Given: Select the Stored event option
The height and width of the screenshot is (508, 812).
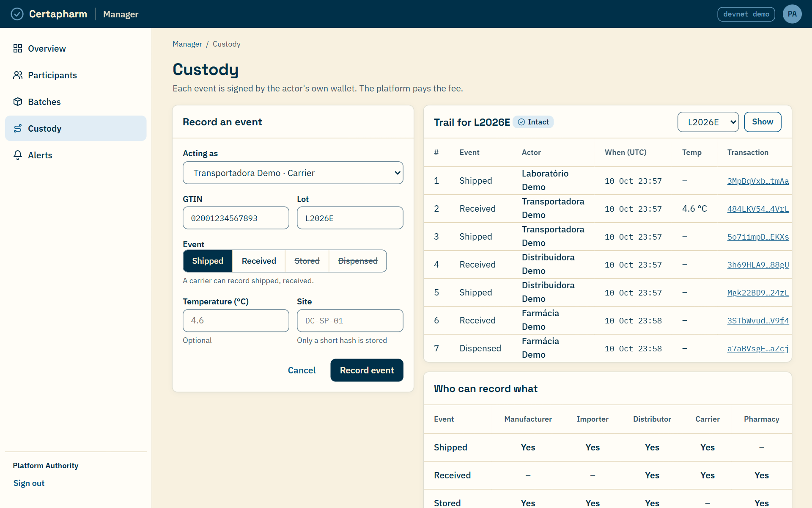Looking at the screenshot, I should [x=307, y=261].
